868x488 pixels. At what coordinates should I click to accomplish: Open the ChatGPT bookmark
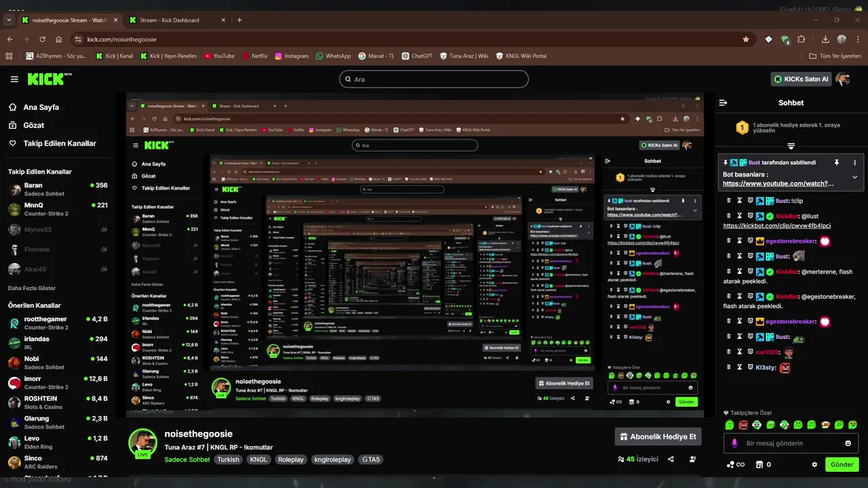coord(417,56)
